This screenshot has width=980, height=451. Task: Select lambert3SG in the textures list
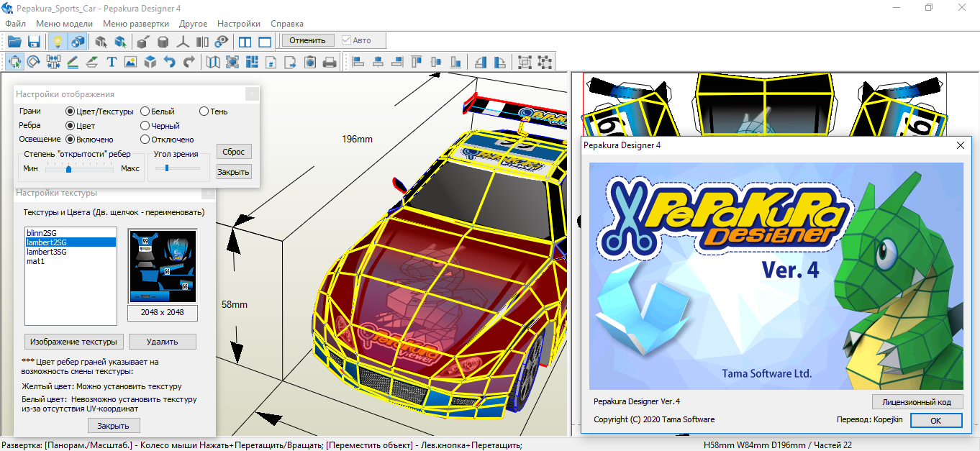[47, 252]
